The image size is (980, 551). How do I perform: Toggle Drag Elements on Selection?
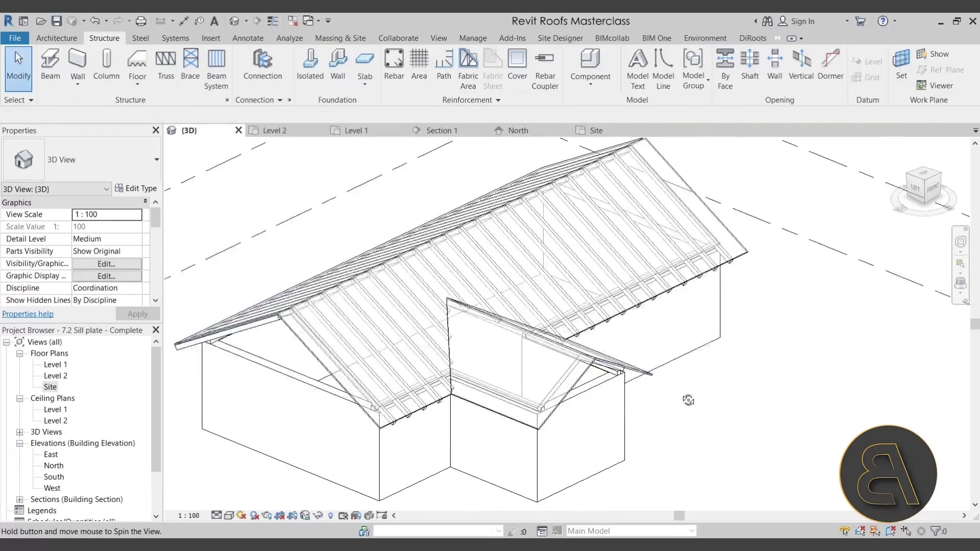[x=906, y=531]
